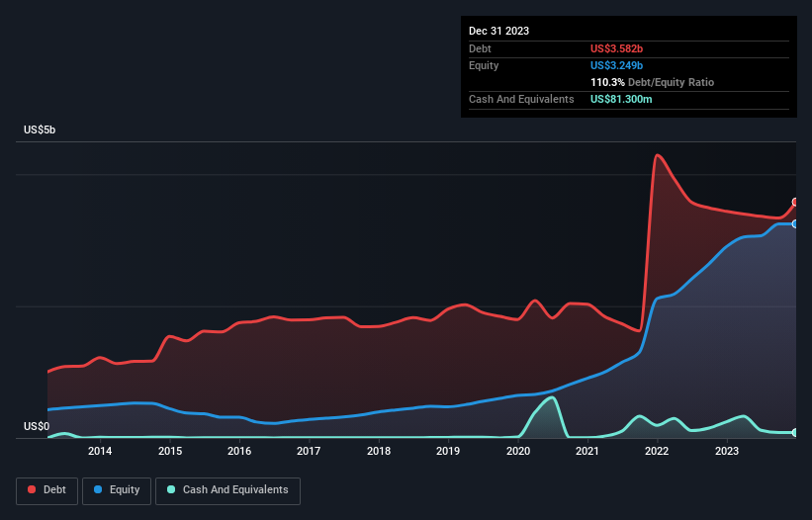The height and width of the screenshot is (520, 812).
Task: Click the 2022 x-axis label
Action: (657, 451)
